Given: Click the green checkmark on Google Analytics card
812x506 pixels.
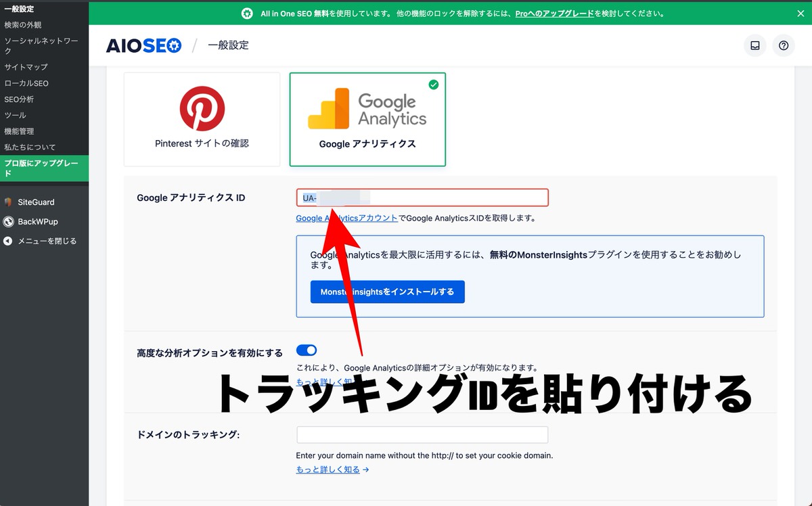Looking at the screenshot, I should tap(434, 85).
